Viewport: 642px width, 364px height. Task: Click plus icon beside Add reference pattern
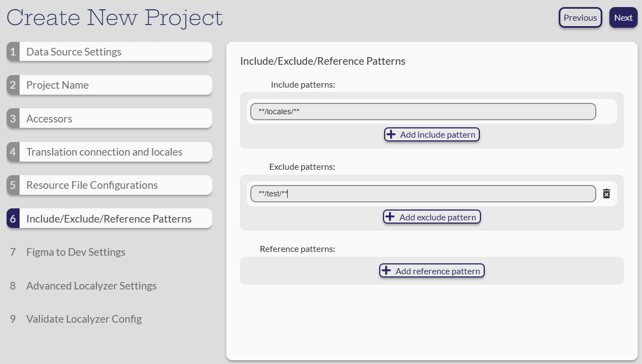tap(386, 271)
